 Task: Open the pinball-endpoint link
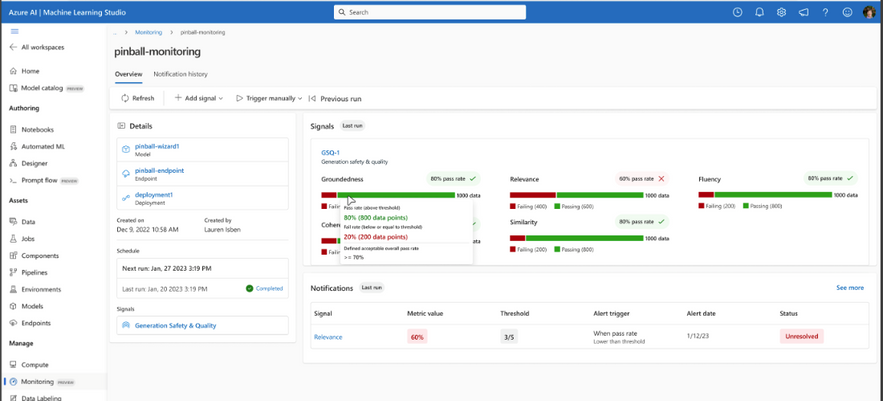click(x=159, y=170)
